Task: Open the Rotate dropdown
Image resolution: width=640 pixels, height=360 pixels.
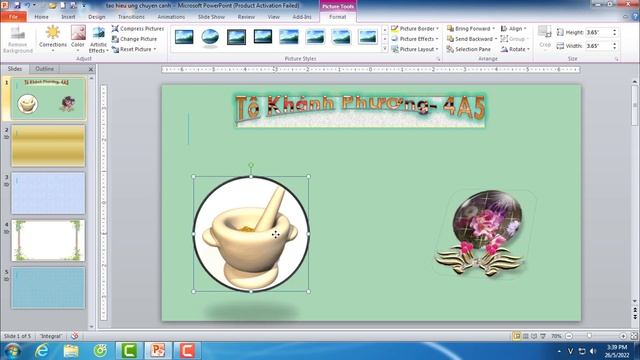Action: pos(515,49)
